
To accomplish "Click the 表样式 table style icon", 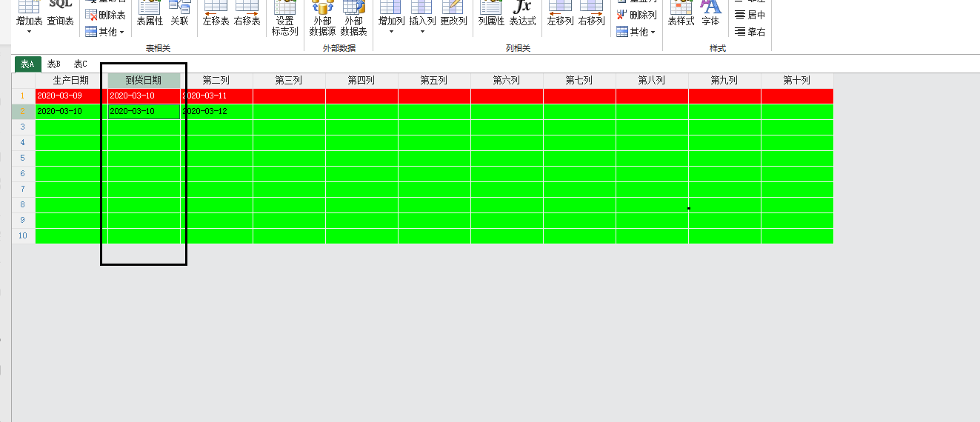I will point(681,13).
